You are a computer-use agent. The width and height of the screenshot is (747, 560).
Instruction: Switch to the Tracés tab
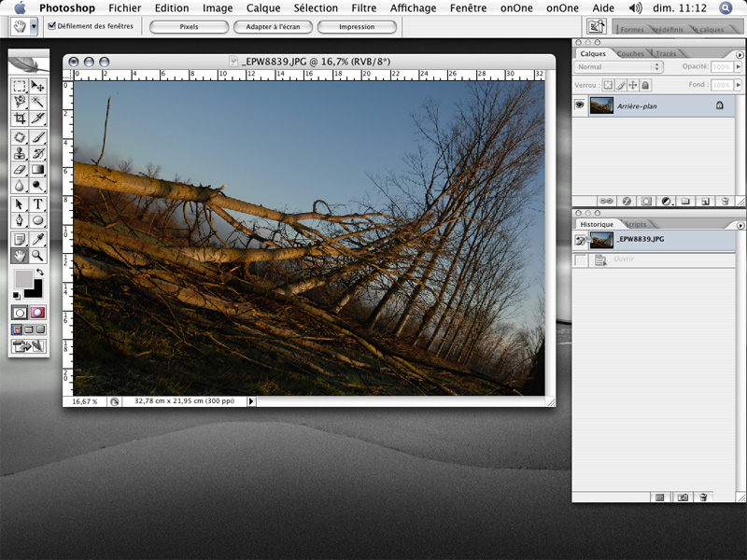coord(666,54)
